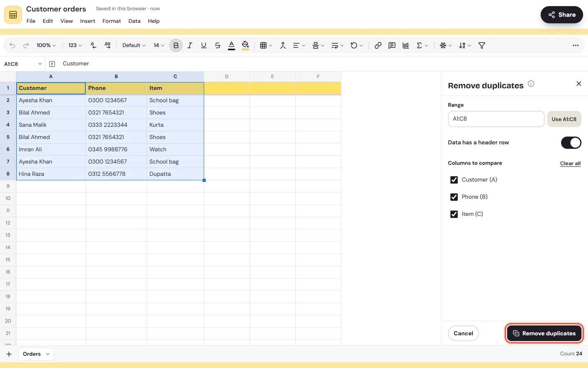Uncheck the Phone (B) checkbox
The width and height of the screenshot is (588, 368).
[x=454, y=197]
